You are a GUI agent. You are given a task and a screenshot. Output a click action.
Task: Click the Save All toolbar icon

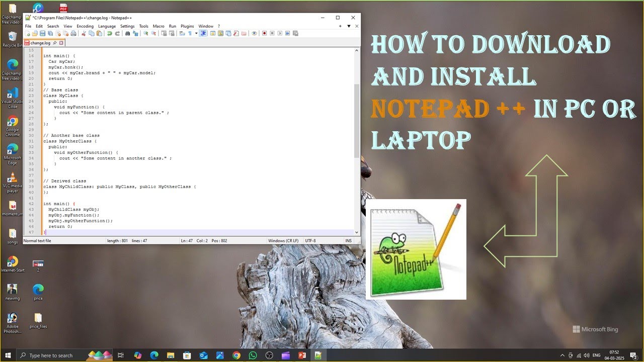point(50,33)
